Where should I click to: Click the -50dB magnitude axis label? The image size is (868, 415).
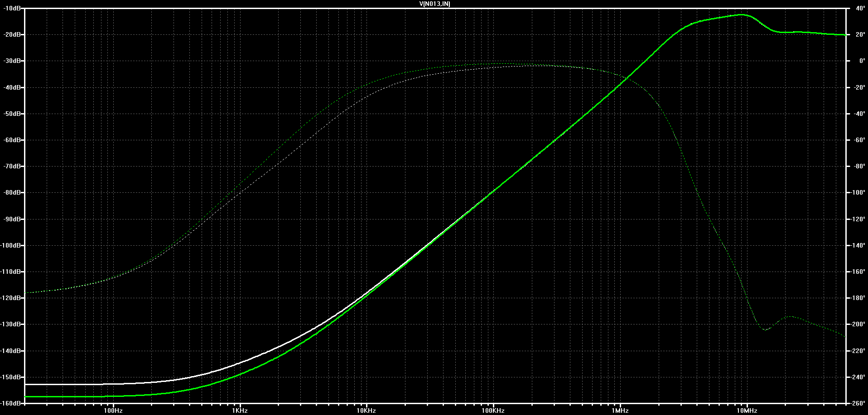click(12, 114)
